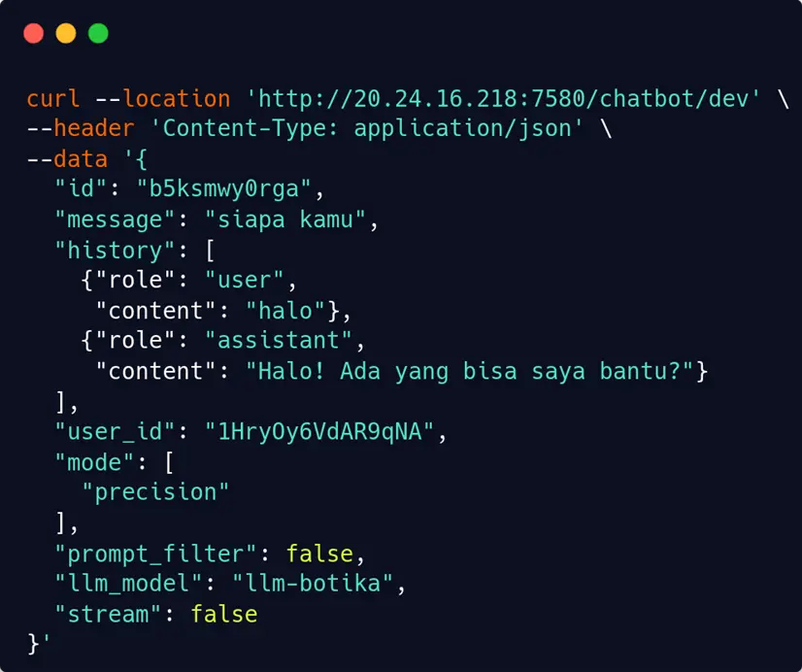Click the message text siapa kamu
This screenshot has height=672, width=802.
coord(285,219)
